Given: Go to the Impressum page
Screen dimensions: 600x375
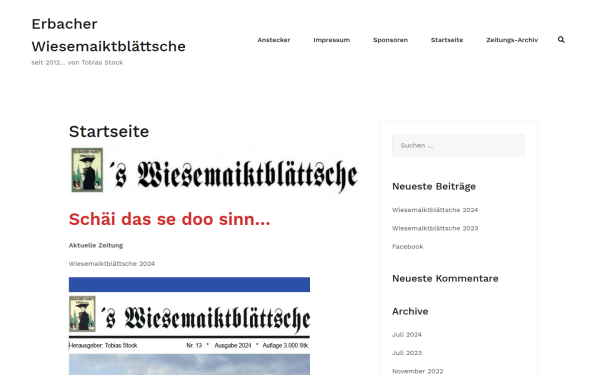Looking at the screenshot, I should (331, 40).
